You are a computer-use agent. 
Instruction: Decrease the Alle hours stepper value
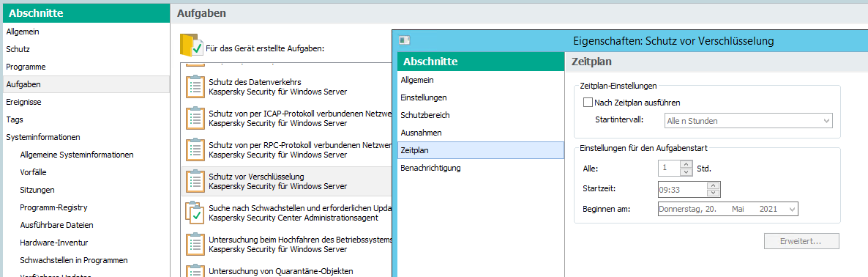[686, 171]
